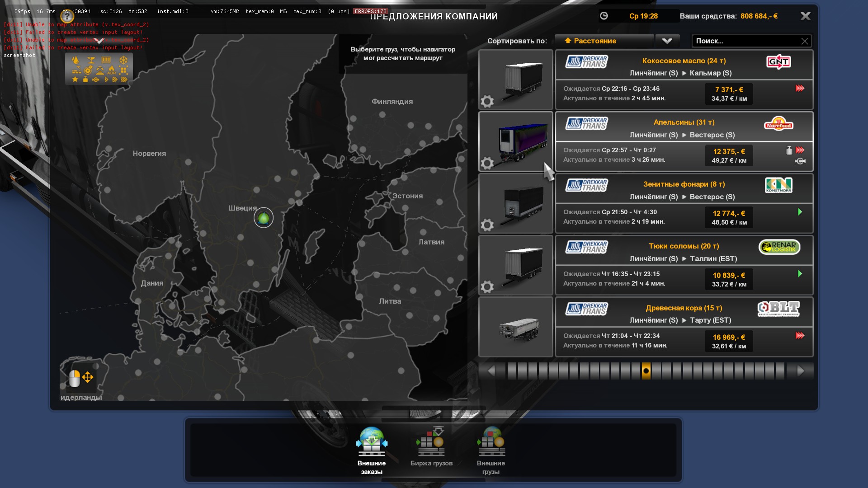Click green arrow on searchlights job
868x488 pixels.
(800, 212)
